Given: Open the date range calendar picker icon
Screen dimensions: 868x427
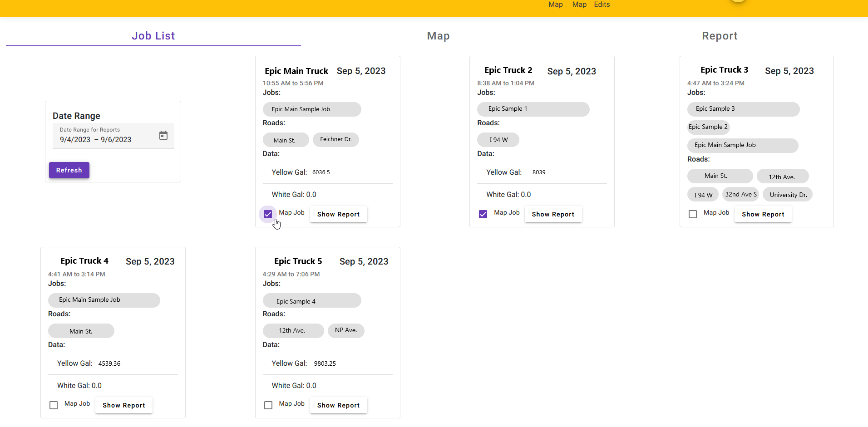Looking at the screenshot, I should [x=163, y=135].
